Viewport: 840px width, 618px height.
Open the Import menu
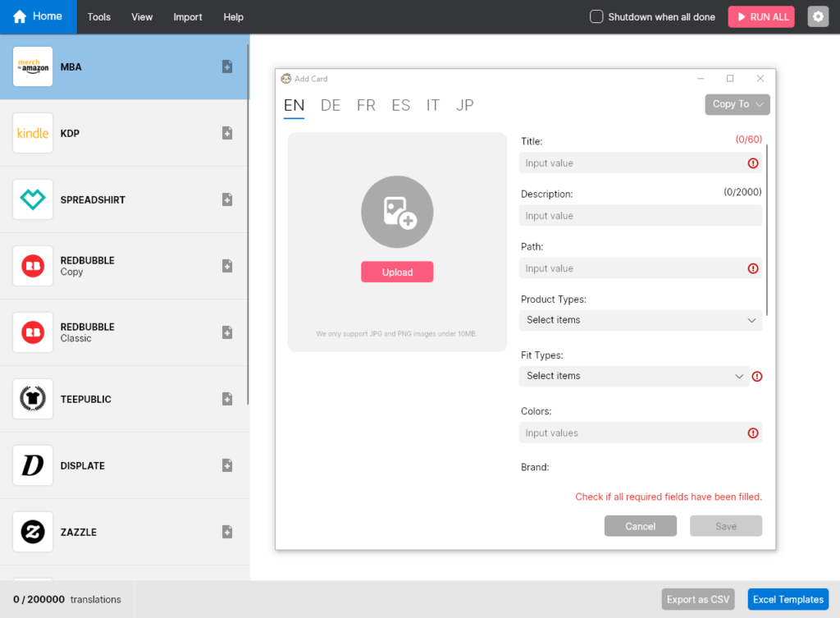point(188,17)
